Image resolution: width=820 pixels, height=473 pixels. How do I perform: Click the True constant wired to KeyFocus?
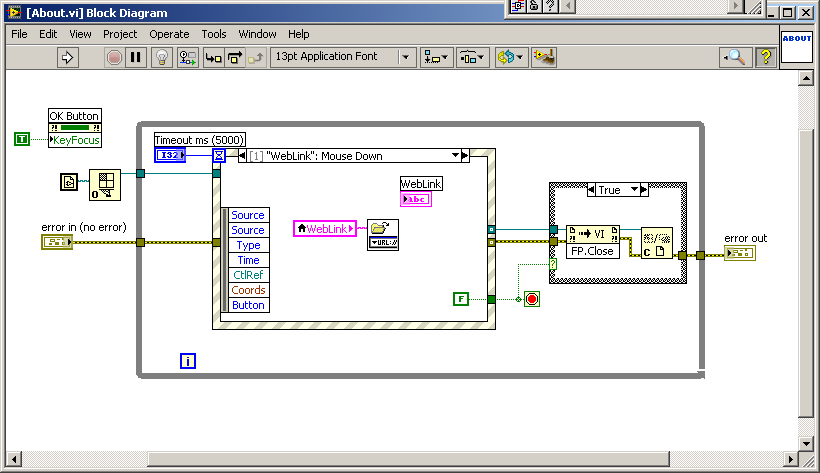tap(21, 139)
